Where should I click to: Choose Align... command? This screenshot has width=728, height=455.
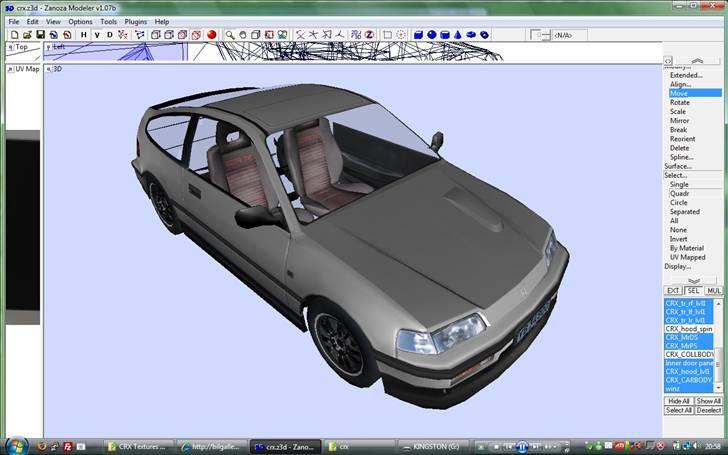681,84
